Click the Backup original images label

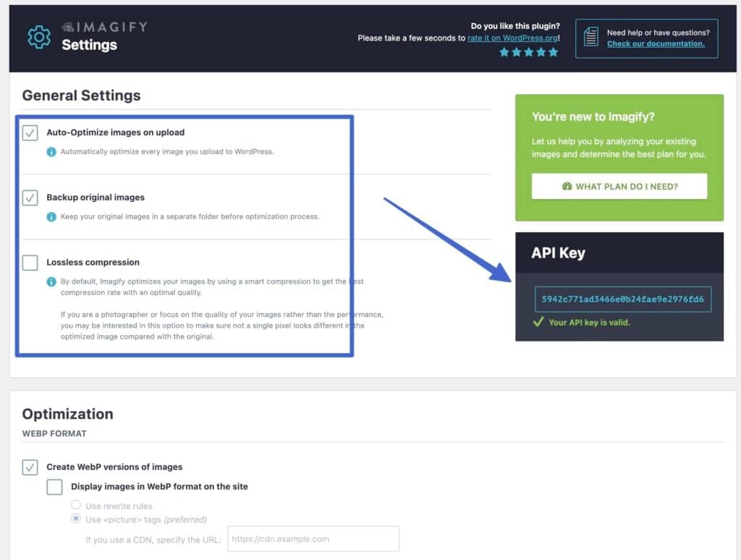tap(96, 197)
